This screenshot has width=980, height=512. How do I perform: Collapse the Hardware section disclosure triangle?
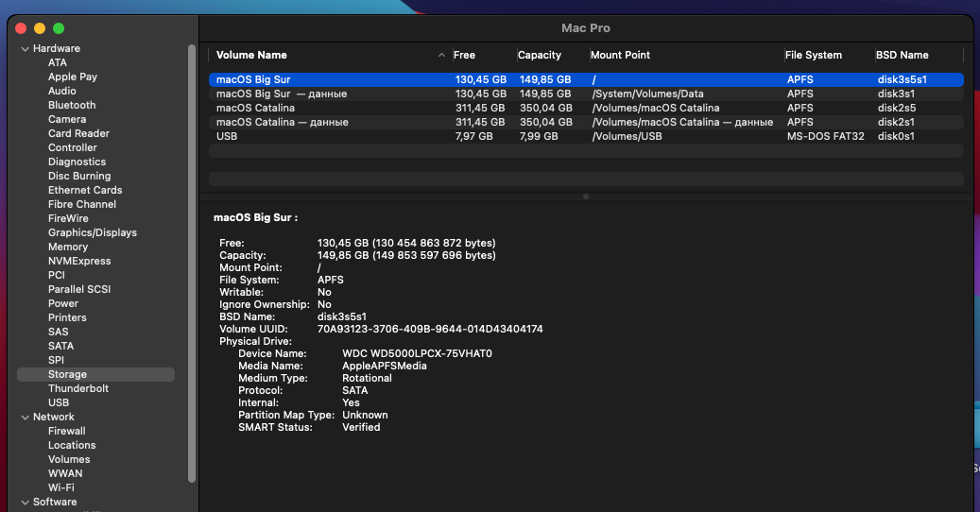25,48
